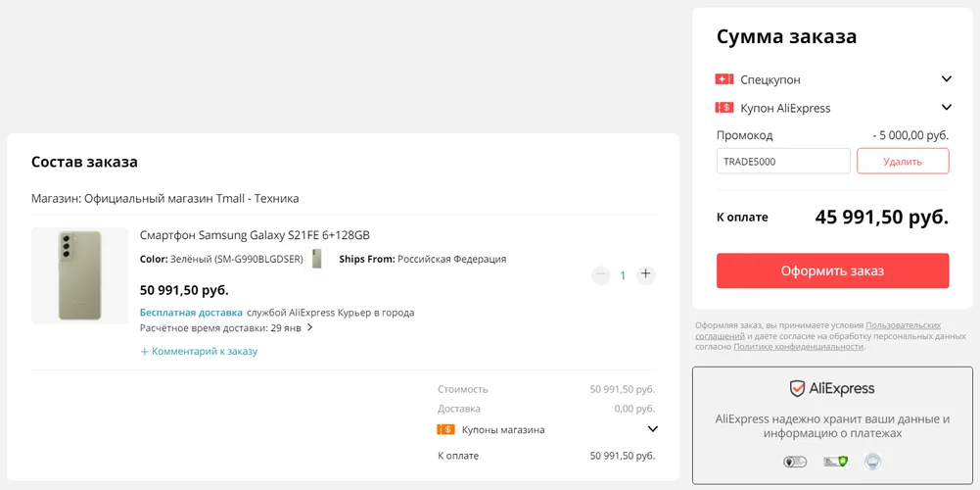Image resolution: width=980 pixels, height=490 pixels.
Task: Open Пользовательских соглашений link
Action: click(903, 325)
